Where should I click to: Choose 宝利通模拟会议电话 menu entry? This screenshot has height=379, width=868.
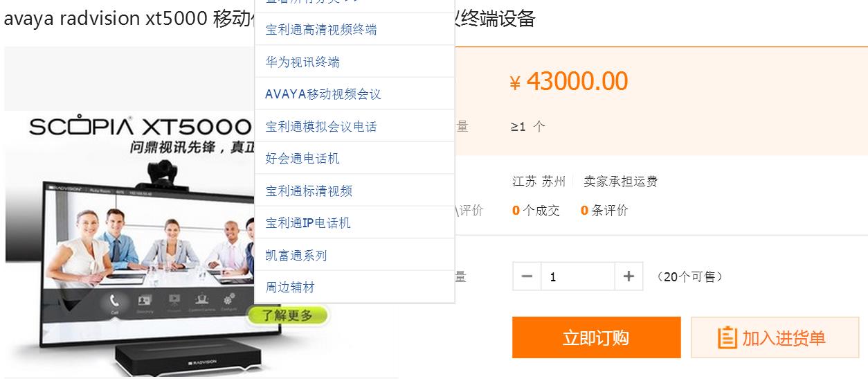tap(321, 127)
